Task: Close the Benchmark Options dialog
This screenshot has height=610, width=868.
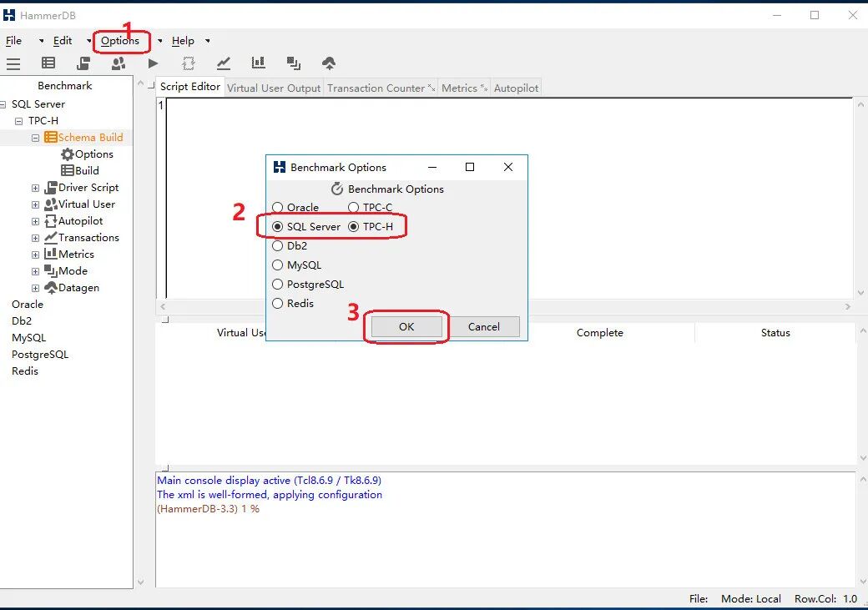Action: coord(508,167)
